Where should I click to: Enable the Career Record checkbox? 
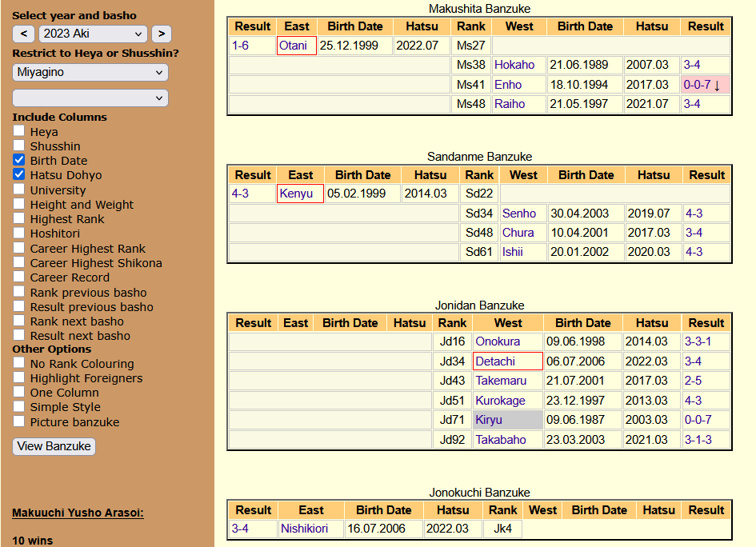[x=19, y=277]
